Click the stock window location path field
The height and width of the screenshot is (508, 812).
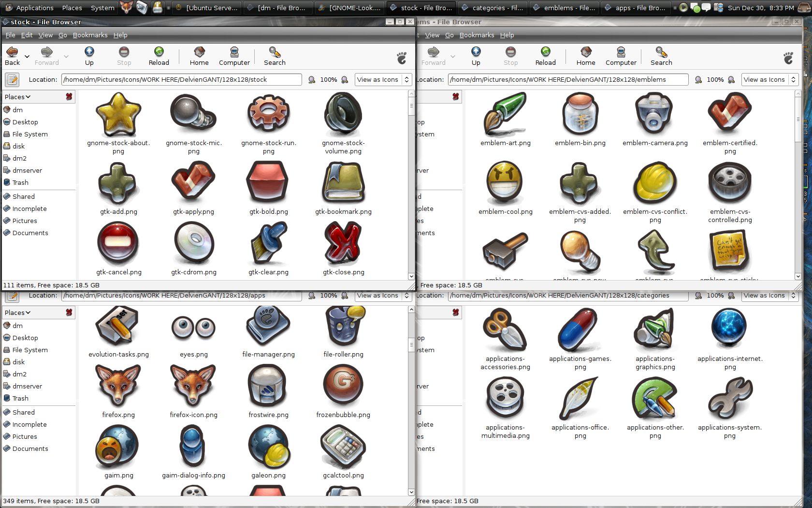click(x=181, y=79)
